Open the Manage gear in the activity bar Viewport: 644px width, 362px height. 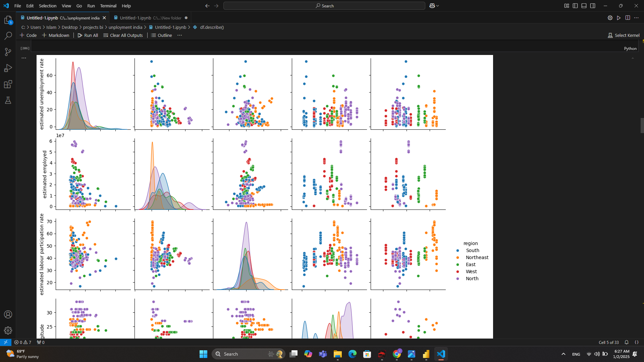(x=8, y=330)
